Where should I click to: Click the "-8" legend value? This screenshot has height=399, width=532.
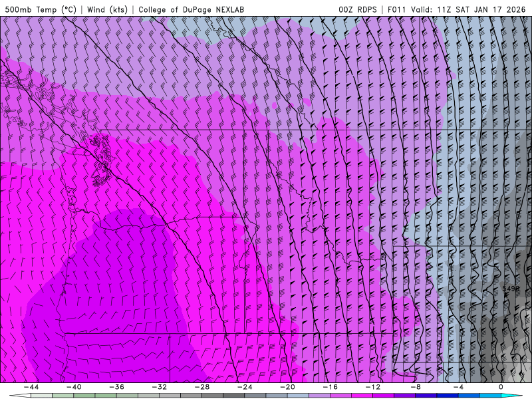[x=416, y=387]
